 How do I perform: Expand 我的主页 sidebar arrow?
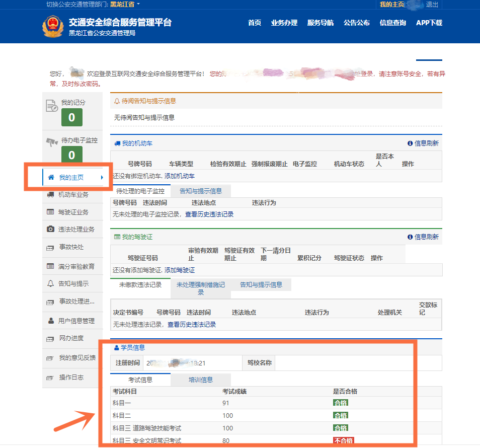[102, 178]
